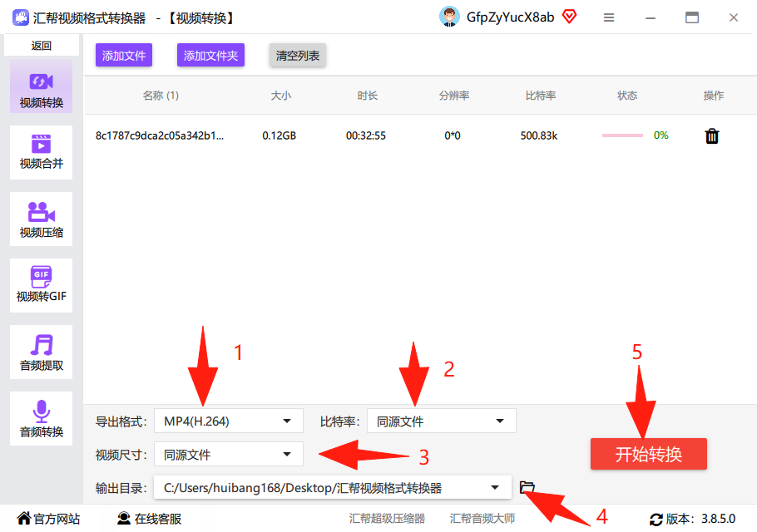757x532 pixels.
Task: Open the hamburger menu in title bar
Action: point(609,17)
